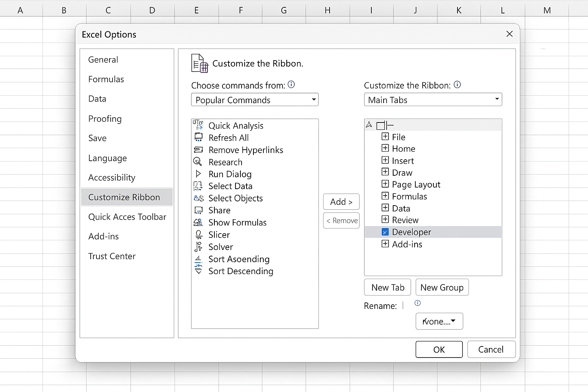Click the Sort Descending icon
The height and width of the screenshot is (392, 588).
(x=198, y=269)
